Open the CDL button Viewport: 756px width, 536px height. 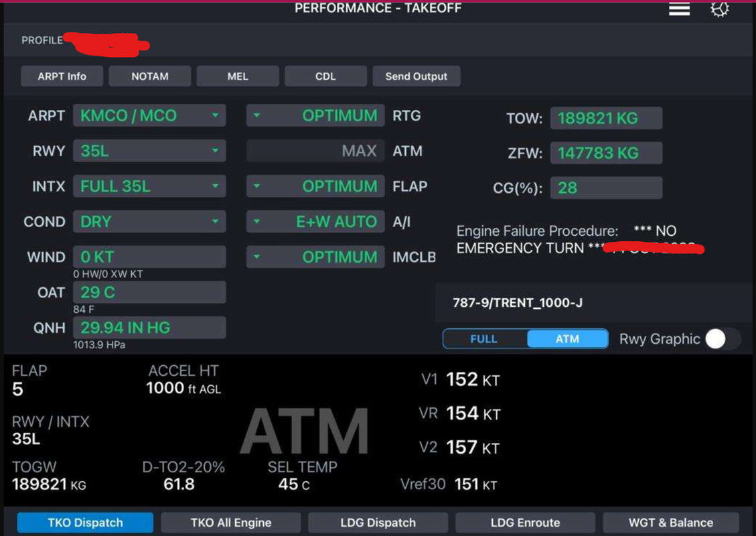pos(325,76)
